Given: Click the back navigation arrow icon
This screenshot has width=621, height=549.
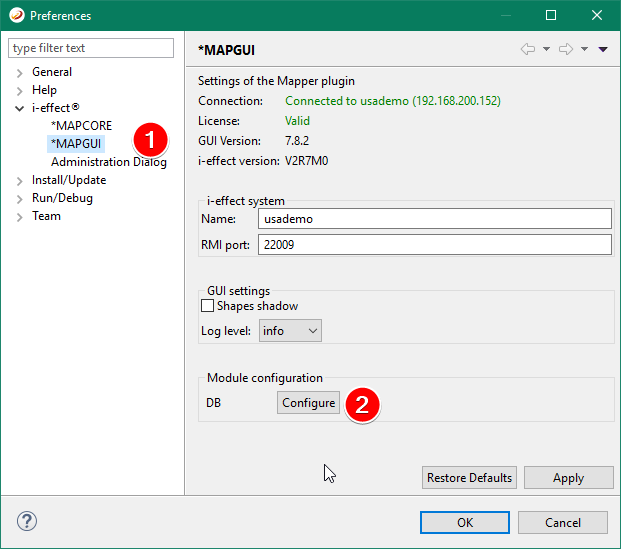Looking at the screenshot, I should pyautogui.click(x=528, y=49).
